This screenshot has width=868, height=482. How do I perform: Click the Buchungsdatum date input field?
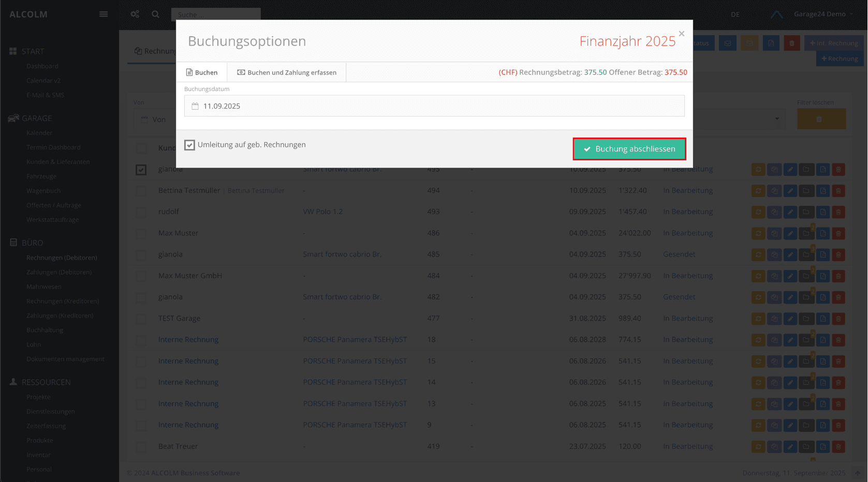pyautogui.click(x=434, y=106)
